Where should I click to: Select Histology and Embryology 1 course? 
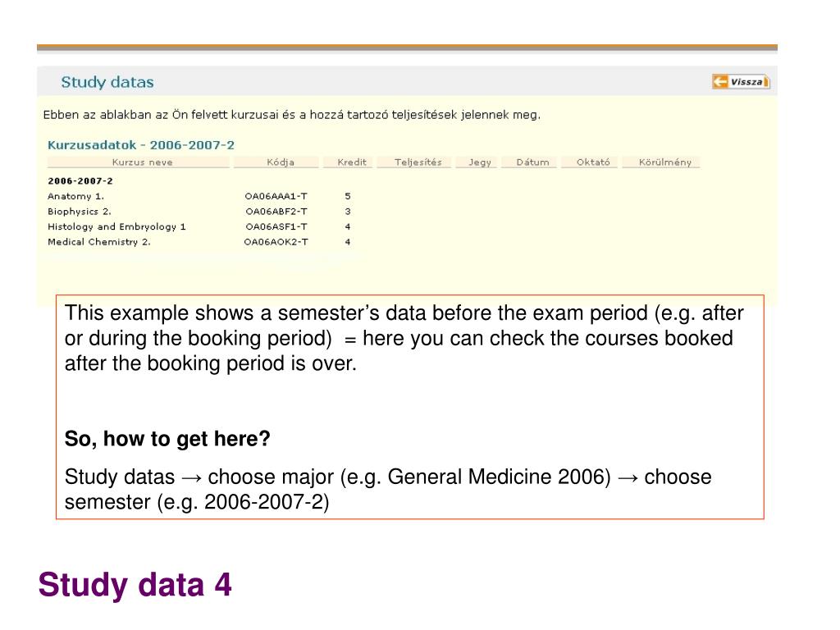116,226
